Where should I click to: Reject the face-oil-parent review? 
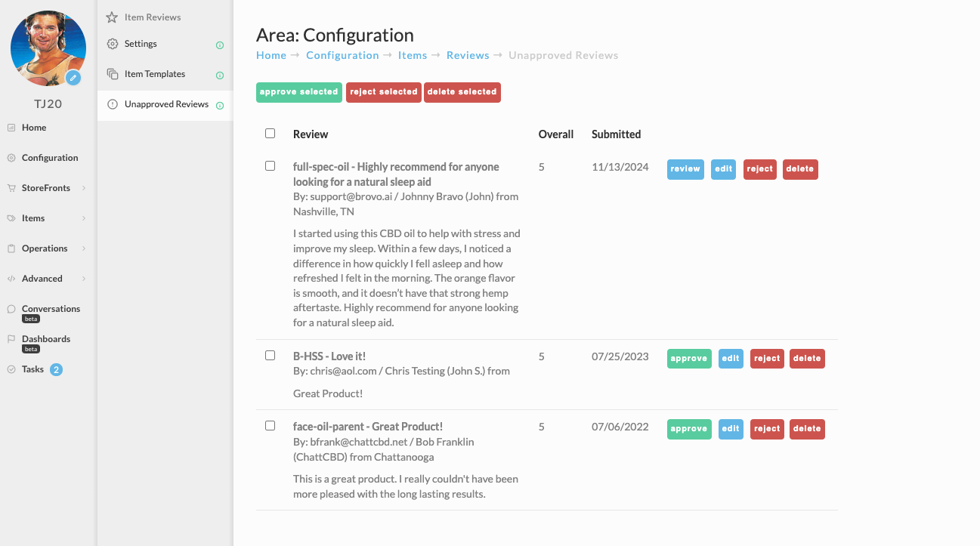(767, 429)
